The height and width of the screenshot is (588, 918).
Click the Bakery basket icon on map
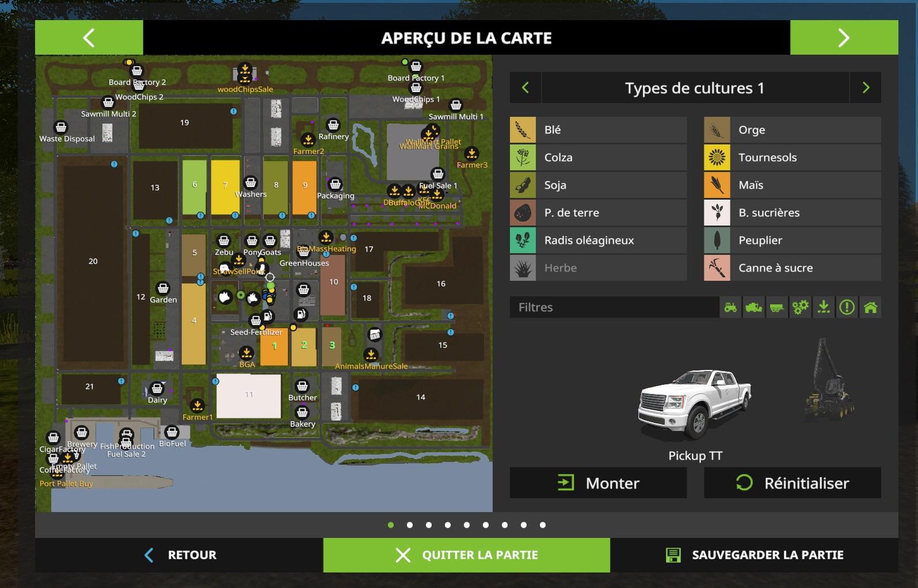pyautogui.click(x=302, y=413)
